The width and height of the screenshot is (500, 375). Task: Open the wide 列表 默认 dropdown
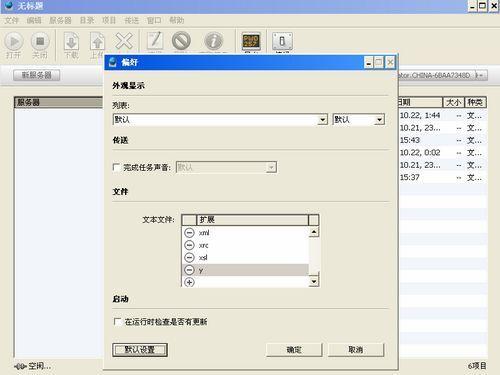click(220, 119)
